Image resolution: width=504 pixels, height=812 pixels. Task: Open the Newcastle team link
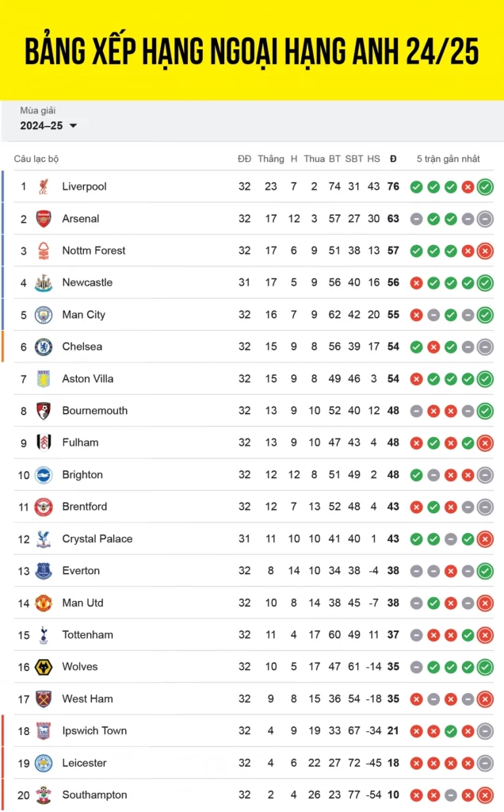pyautogui.click(x=87, y=282)
